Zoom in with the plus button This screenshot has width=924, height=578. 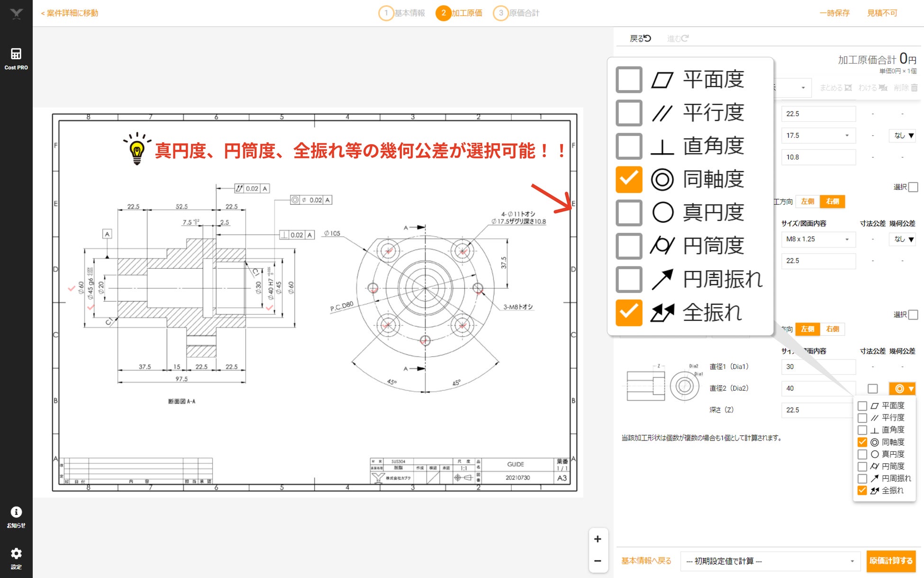pos(598,539)
